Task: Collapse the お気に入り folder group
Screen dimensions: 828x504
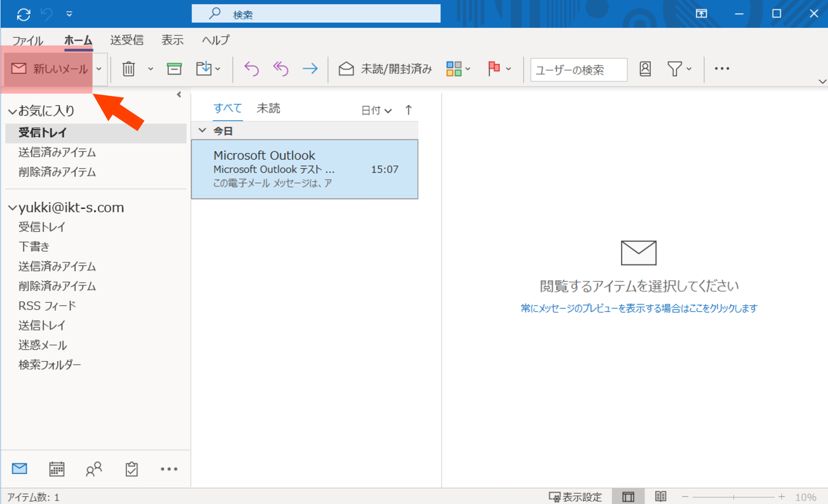Action: pos(13,111)
